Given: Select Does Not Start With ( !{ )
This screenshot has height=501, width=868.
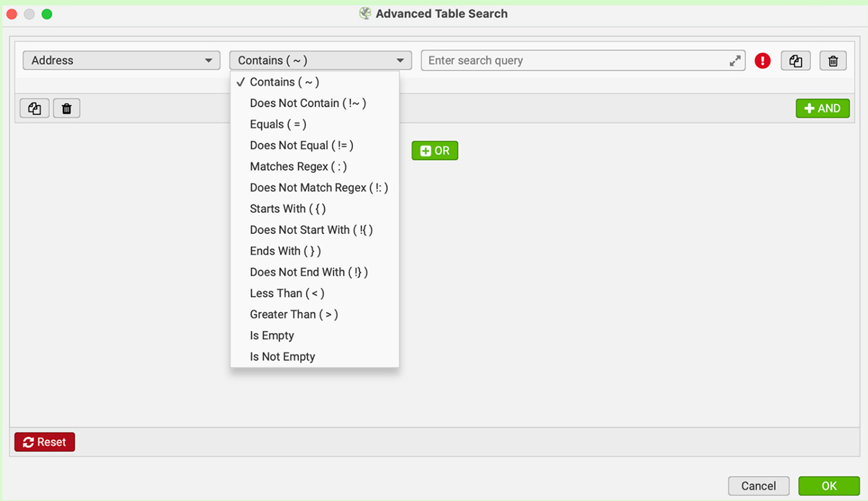Looking at the screenshot, I should 315,230.
